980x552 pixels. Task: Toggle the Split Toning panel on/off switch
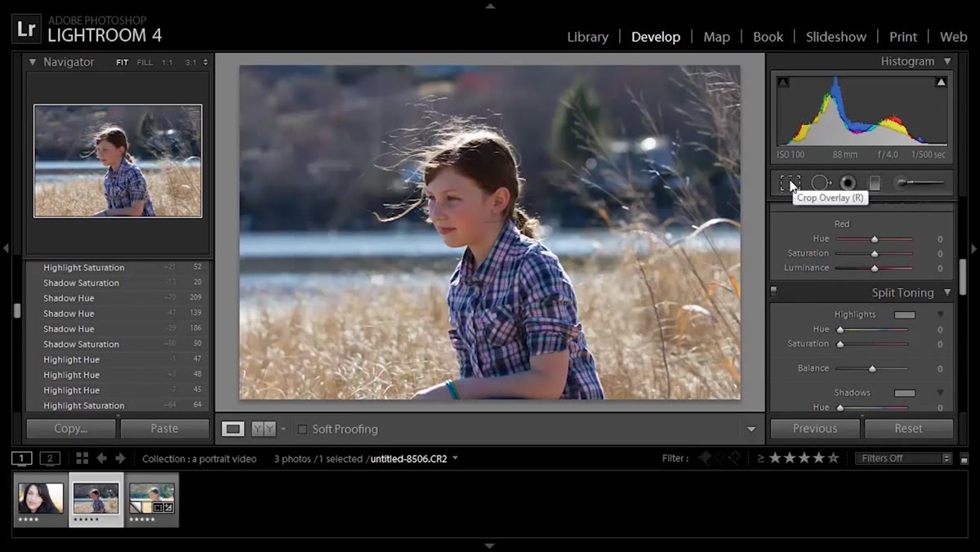tap(774, 292)
